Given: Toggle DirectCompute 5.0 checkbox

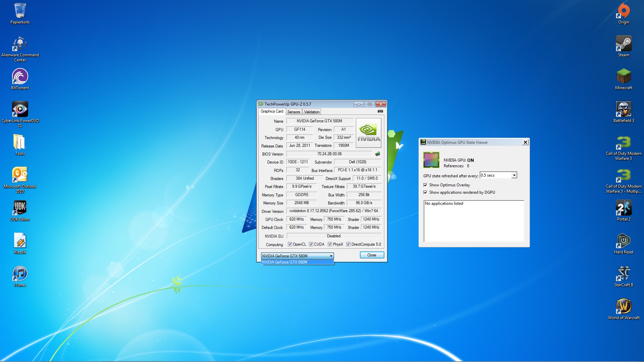Looking at the screenshot, I should [x=348, y=244].
